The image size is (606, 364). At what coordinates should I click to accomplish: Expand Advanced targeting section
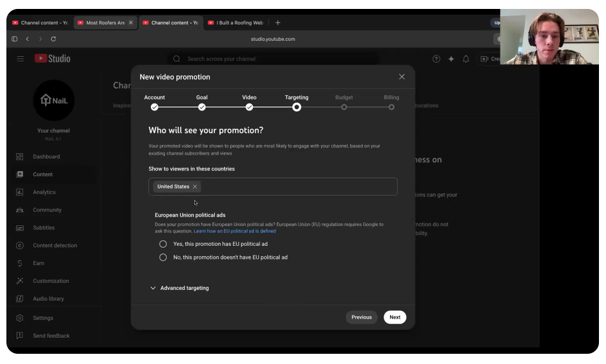click(x=180, y=289)
